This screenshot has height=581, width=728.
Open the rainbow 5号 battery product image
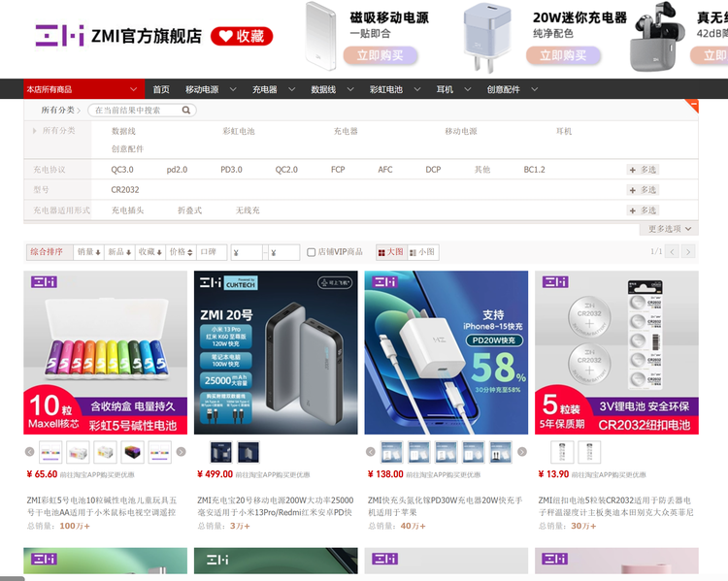(106, 353)
